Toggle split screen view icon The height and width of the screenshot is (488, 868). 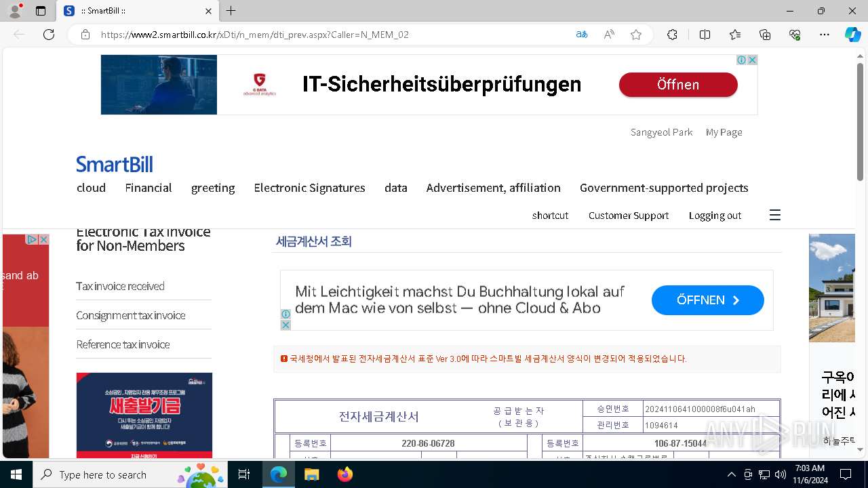click(705, 35)
